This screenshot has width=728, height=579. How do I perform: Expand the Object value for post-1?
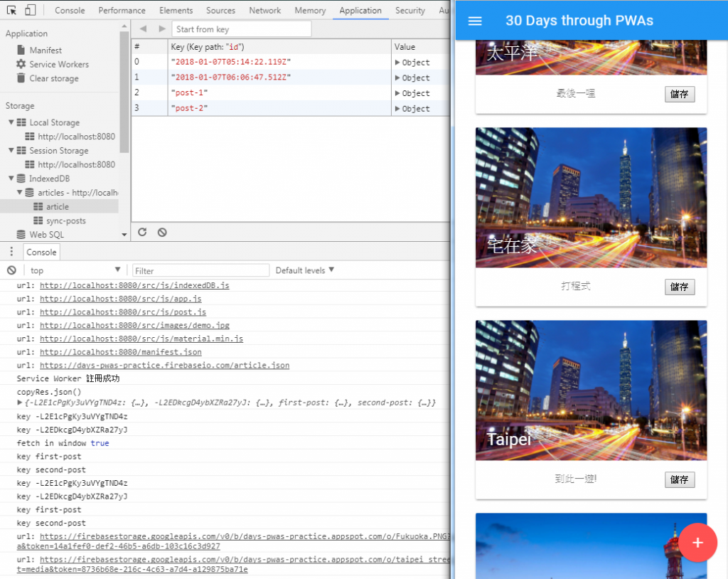(397, 93)
